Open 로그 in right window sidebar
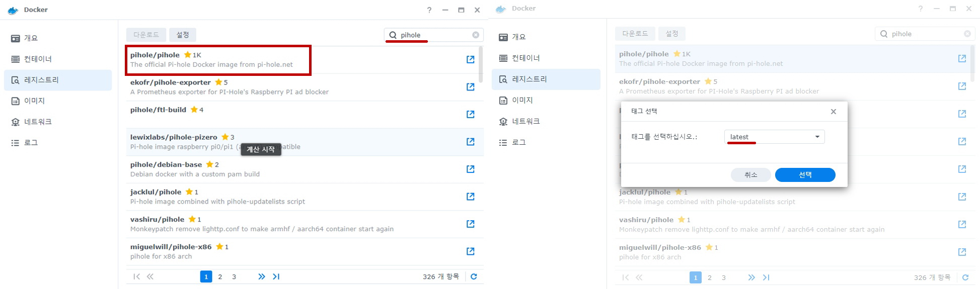The width and height of the screenshot is (980, 289). pyautogui.click(x=546, y=142)
